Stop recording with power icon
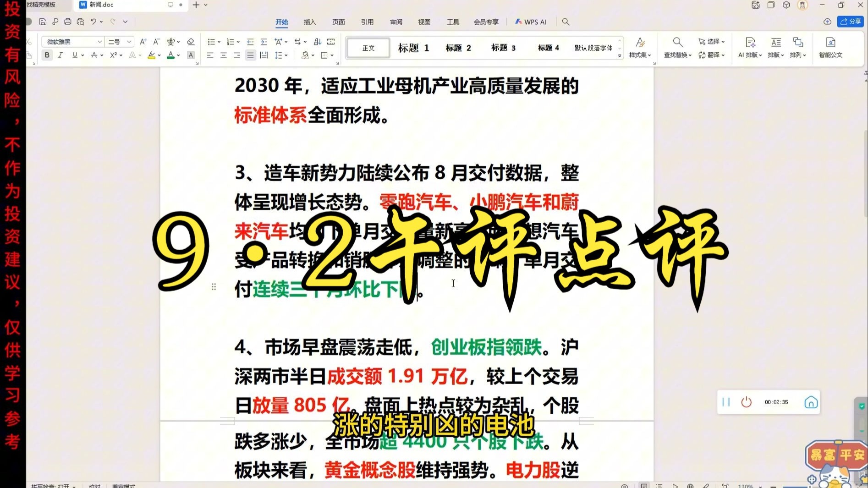This screenshot has height=488, width=868. click(x=746, y=402)
